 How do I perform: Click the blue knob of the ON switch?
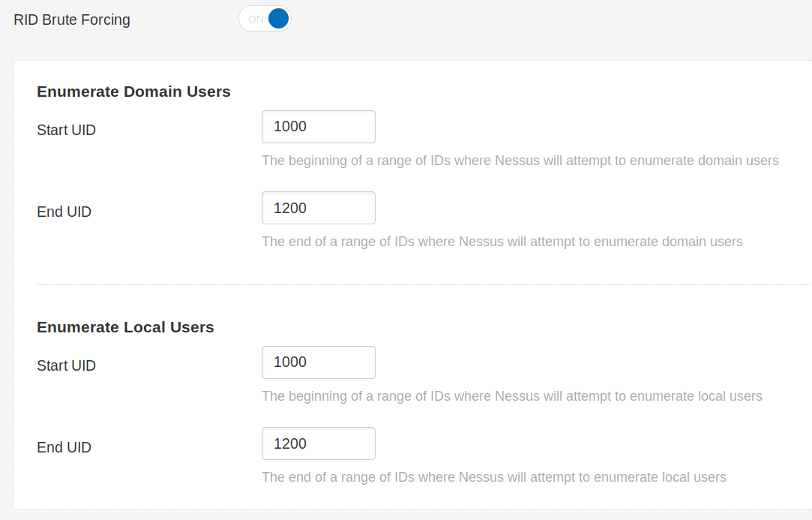coord(278,19)
